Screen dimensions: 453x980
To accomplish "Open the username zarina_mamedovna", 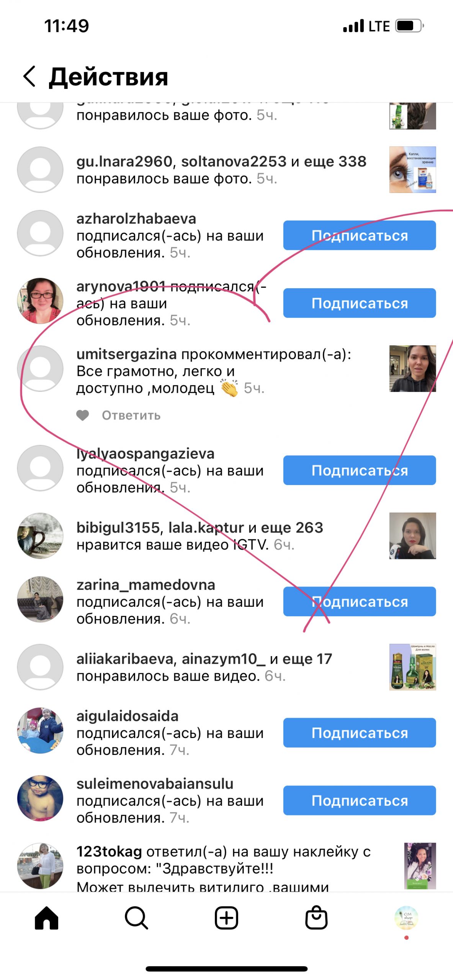I will [146, 585].
